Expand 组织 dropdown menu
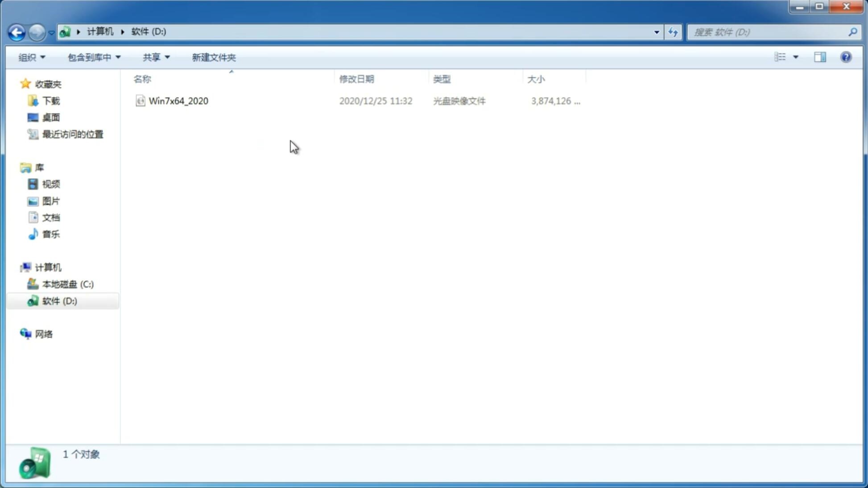This screenshot has width=868, height=488. tap(31, 57)
